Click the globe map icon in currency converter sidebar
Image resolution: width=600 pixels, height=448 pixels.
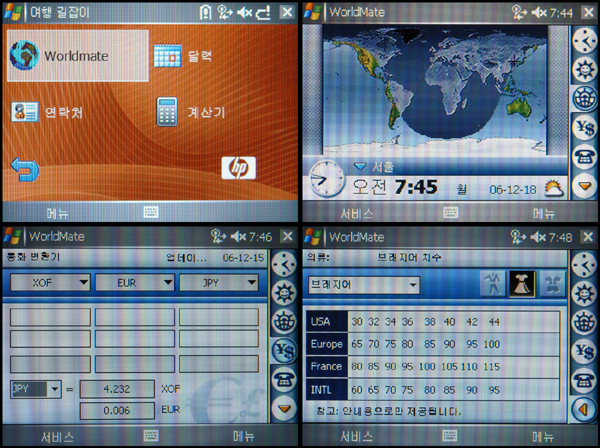284,321
